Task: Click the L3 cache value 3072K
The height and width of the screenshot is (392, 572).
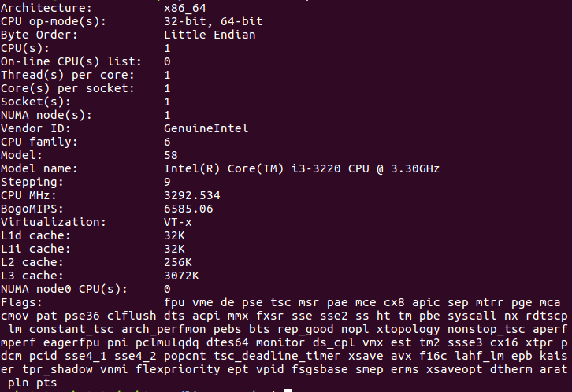Action: pyautogui.click(x=181, y=276)
